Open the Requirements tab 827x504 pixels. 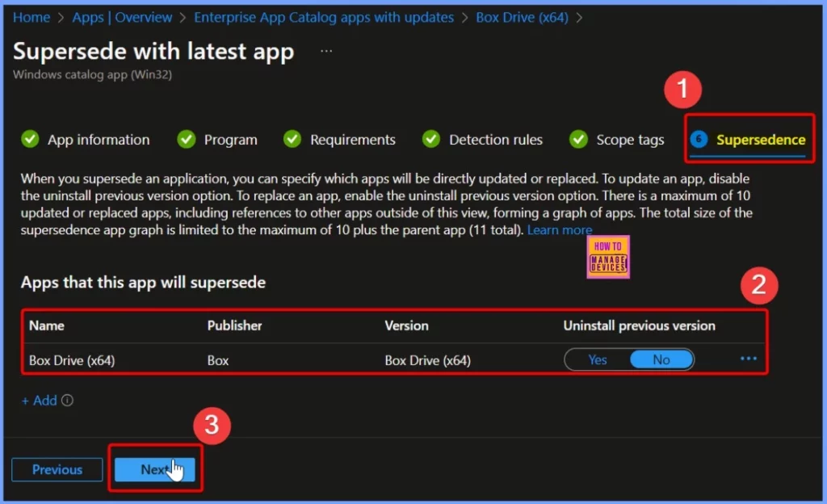click(x=352, y=140)
